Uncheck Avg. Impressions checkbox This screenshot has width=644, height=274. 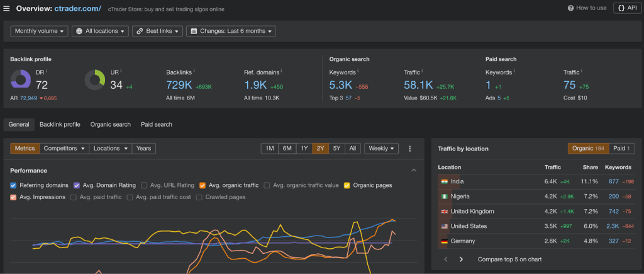point(13,197)
